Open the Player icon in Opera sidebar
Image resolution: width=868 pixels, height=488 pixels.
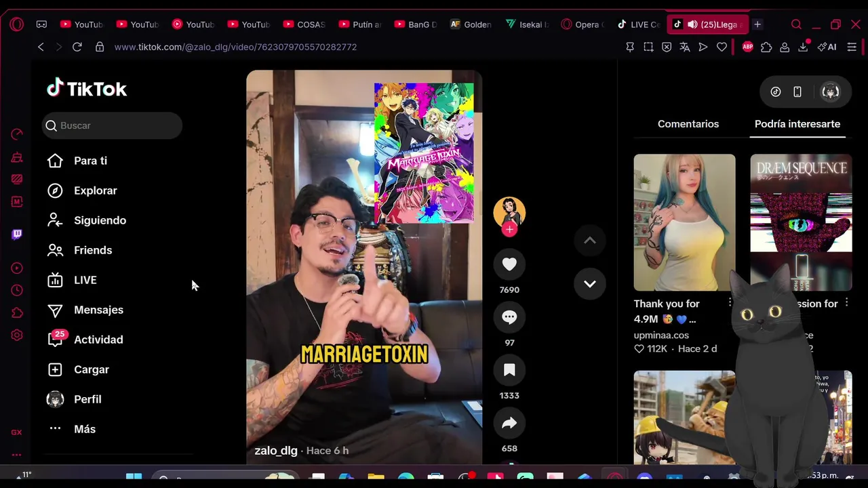tap(17, 268)
